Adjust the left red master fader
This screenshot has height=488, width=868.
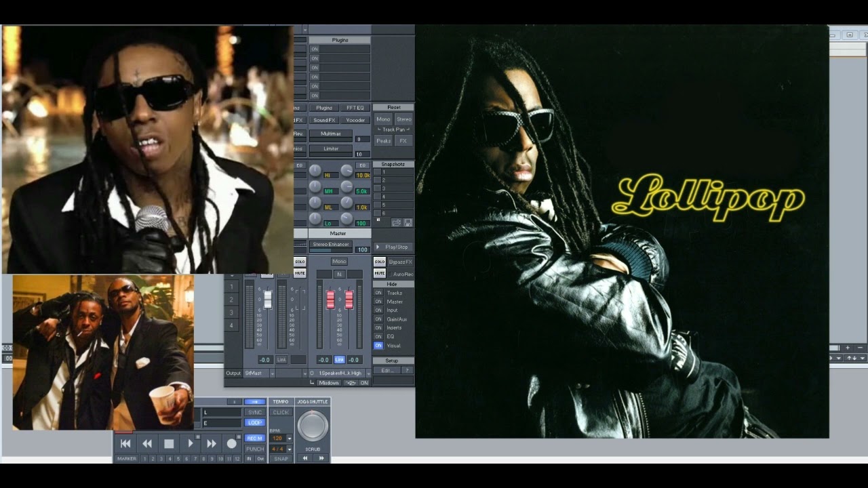(330, 300)
